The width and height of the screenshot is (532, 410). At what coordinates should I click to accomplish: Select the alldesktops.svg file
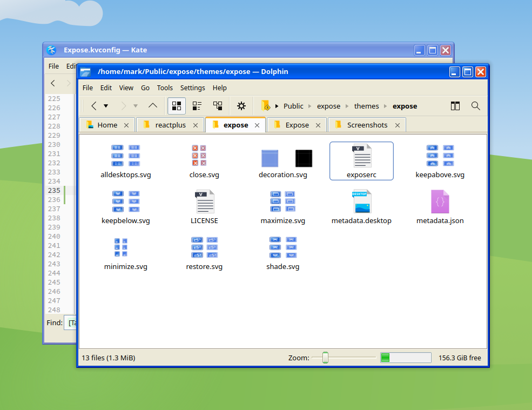[x=125, y=161]
